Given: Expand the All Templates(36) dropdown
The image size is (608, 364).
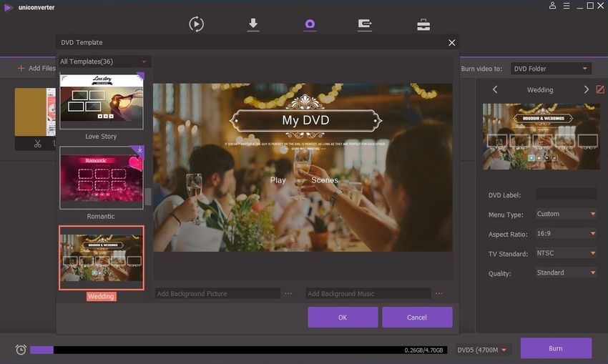Looking at the screenshot, I should click(104, 62).
